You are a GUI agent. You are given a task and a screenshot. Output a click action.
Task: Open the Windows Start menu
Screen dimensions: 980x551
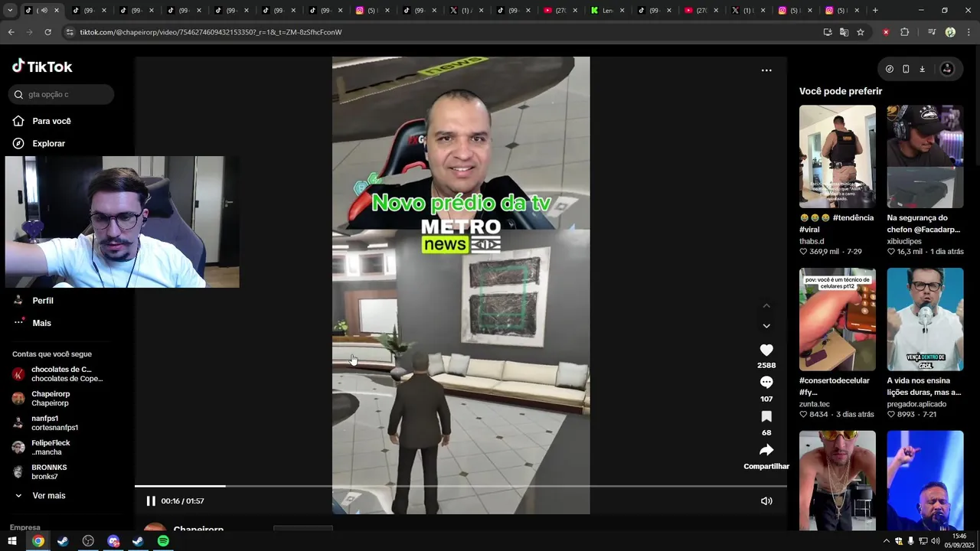point(12,541)
